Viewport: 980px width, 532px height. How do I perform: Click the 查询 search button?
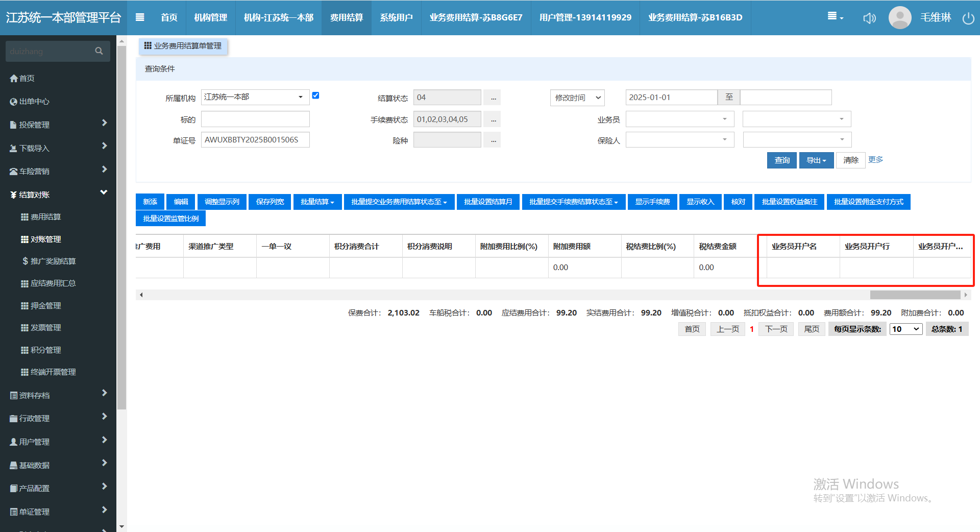781,160
